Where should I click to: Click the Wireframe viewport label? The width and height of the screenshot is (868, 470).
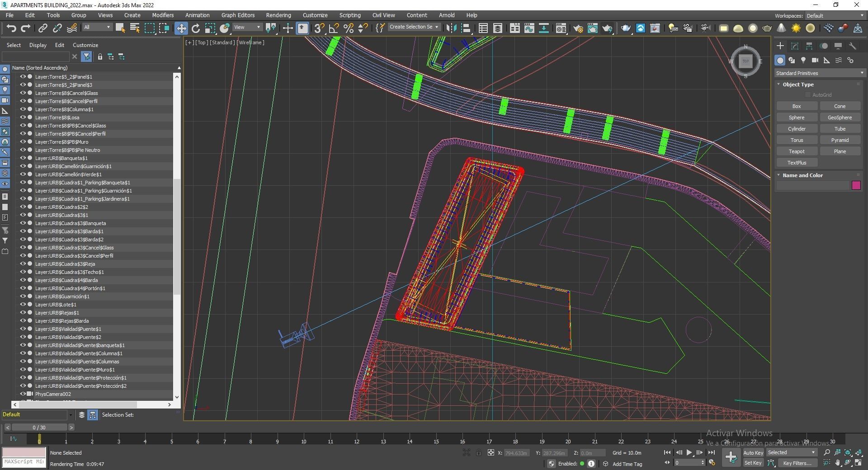click(x=250, y=42)
